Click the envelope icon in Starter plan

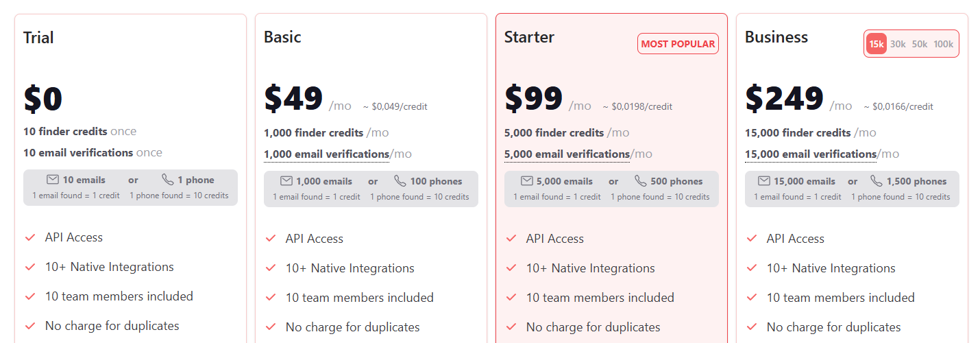527,181
